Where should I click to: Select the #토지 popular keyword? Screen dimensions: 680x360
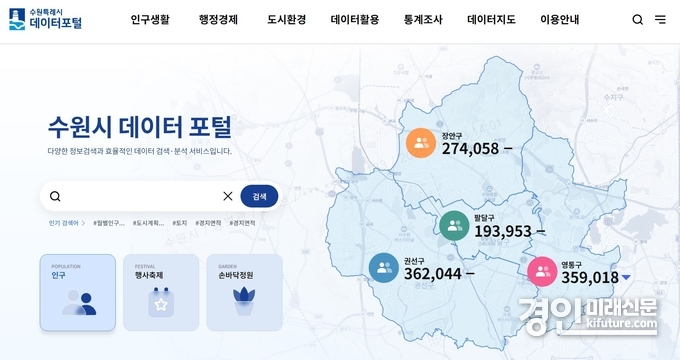(180, 223)
